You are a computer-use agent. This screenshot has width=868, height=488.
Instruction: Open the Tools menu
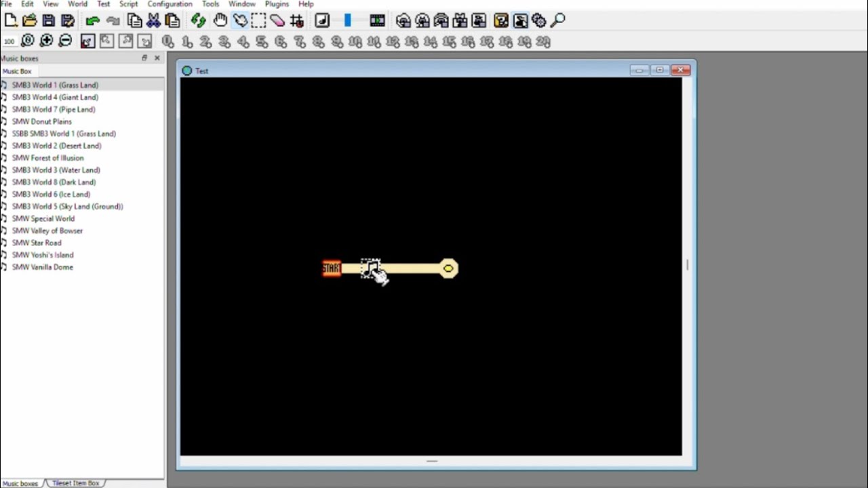point(210,4)
